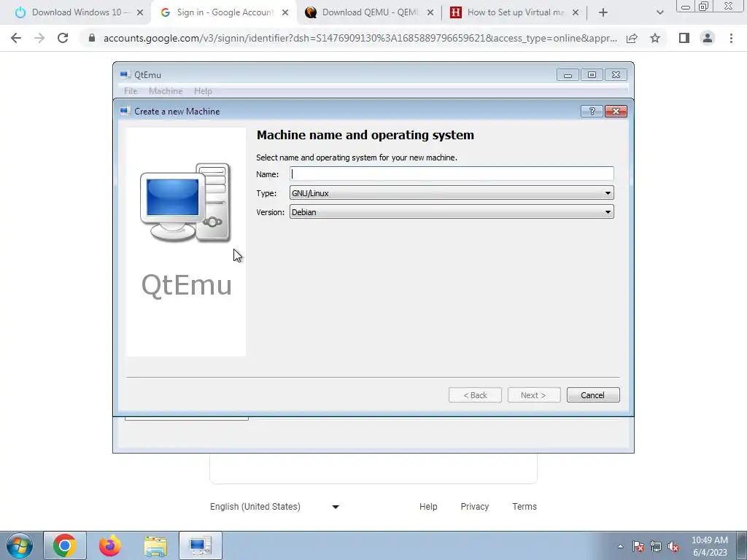Minimize the QtEmu window

tap(568, 75)
